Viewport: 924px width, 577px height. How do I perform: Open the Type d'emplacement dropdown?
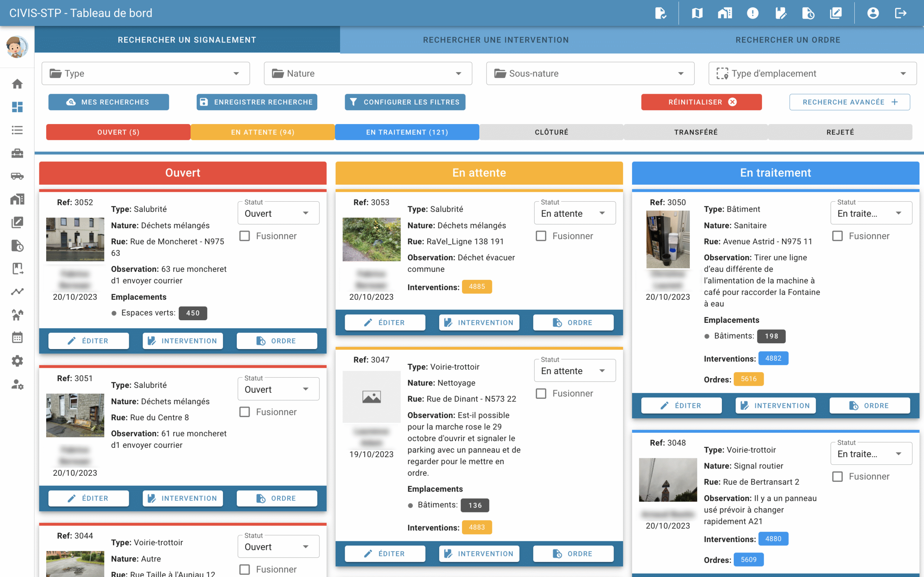click(x=812, y=73)
